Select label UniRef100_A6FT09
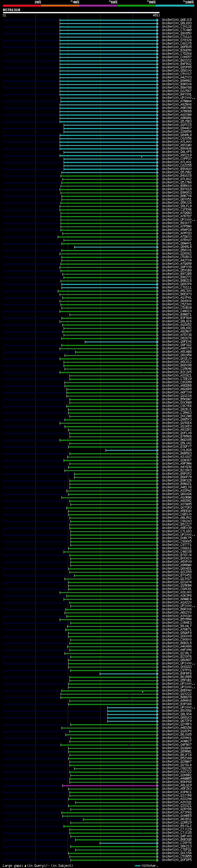The width and height of the screenshot is (197, 868). click(x=177, y=393)
